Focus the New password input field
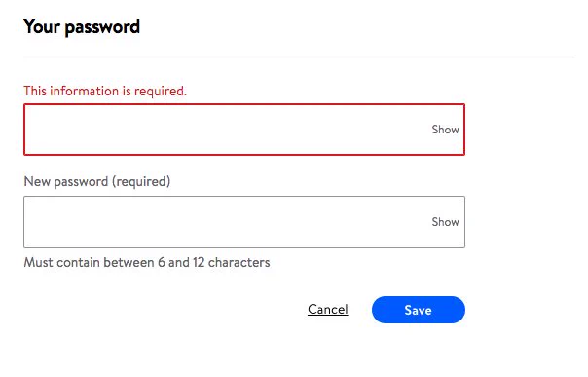The width and height of the screenshot is (588, 377). (x=244, y=222)
